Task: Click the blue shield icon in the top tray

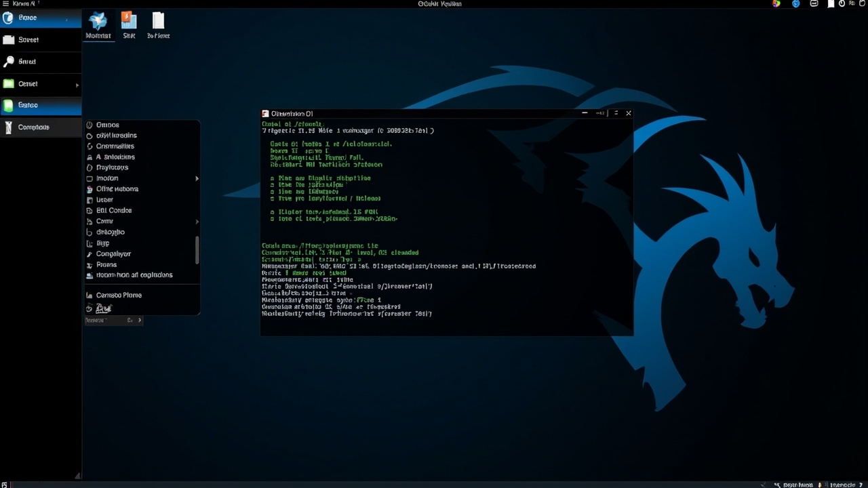Action: [x=796, y=3]
